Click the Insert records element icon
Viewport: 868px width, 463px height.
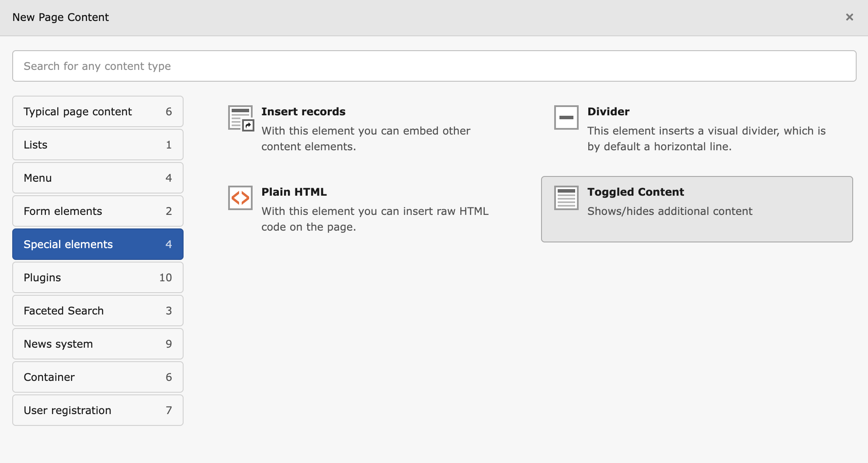[240, 118]
